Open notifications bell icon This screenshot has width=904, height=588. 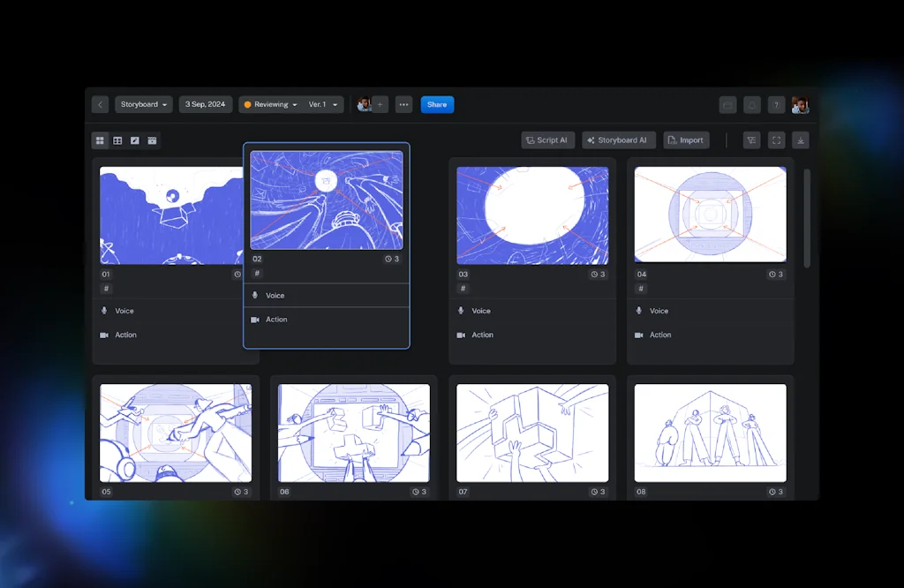(752, 105)
